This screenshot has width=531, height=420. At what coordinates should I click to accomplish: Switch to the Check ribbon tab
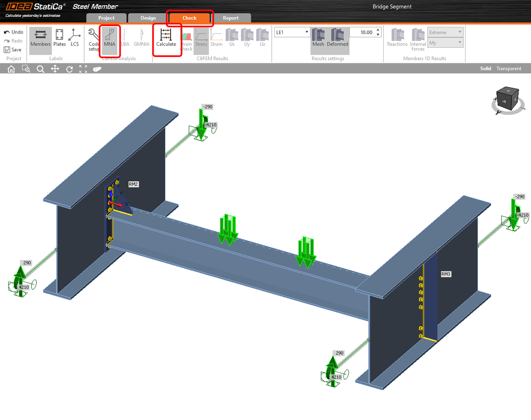(x=190, y=18)
